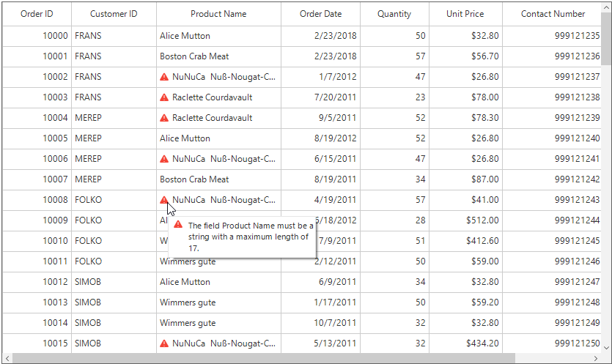Select Order ID cell 10000
The width and height of the screenshot is (612, 364).
coord(37,37)
